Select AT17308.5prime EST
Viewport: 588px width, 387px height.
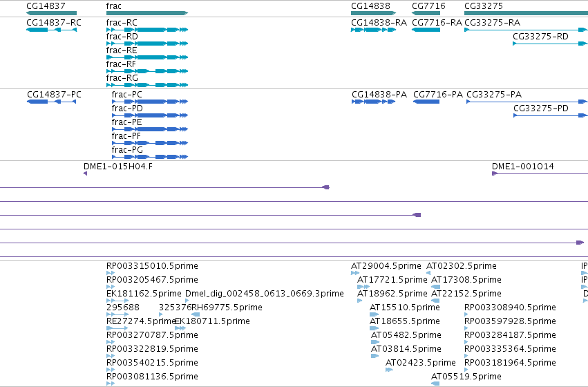tap(466, 280)
